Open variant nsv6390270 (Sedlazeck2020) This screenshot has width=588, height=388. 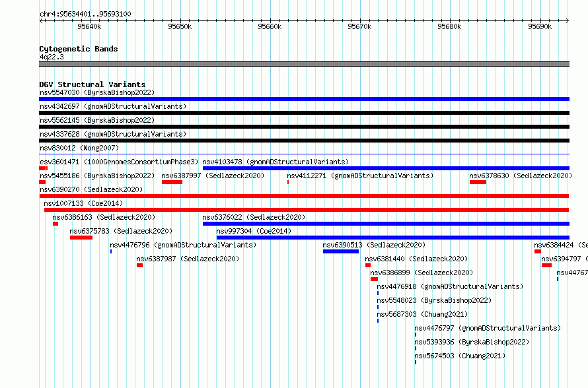point(91,189)
